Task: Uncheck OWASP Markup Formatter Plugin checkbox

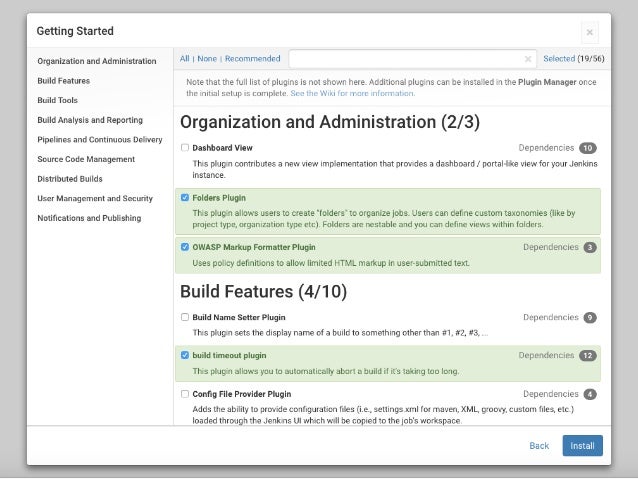Action: (x=185, y=247)
